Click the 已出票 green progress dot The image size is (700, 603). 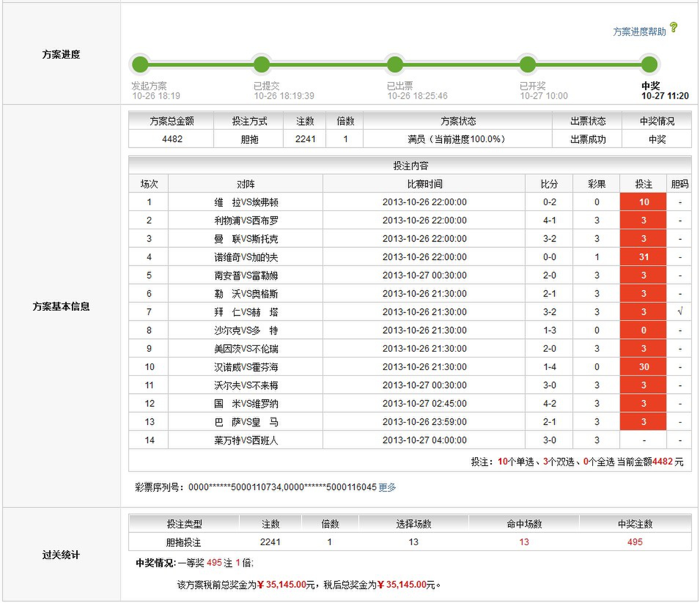pyautogui.click(x=395, y=65)
